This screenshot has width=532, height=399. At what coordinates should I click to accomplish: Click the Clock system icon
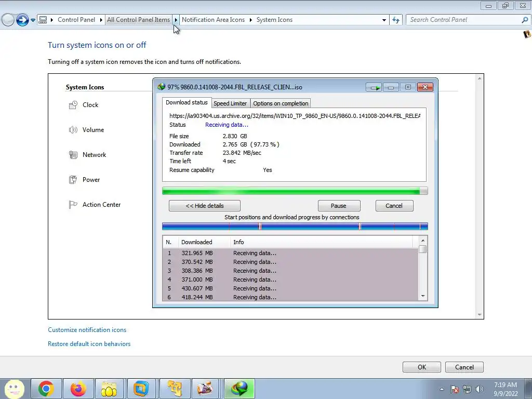pos(73,105)
